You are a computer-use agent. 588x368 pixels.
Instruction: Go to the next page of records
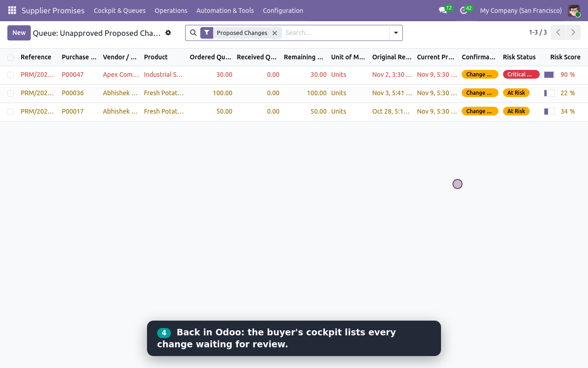tap(573, 33)
